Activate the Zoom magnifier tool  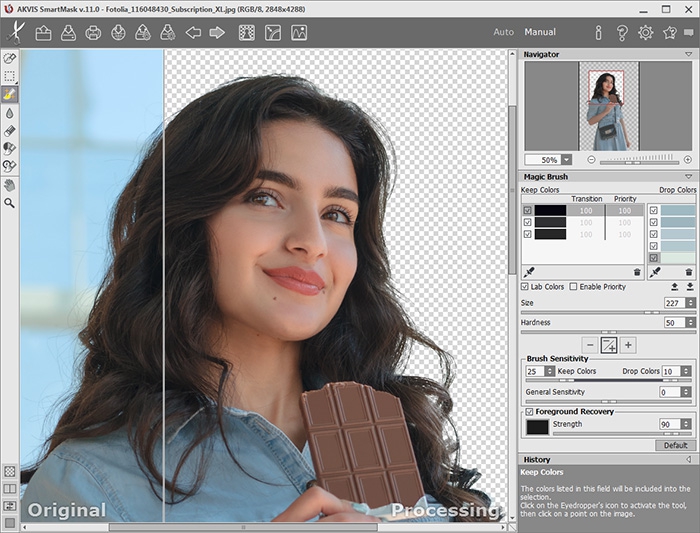pyautogui.click(x=10, y=202)
